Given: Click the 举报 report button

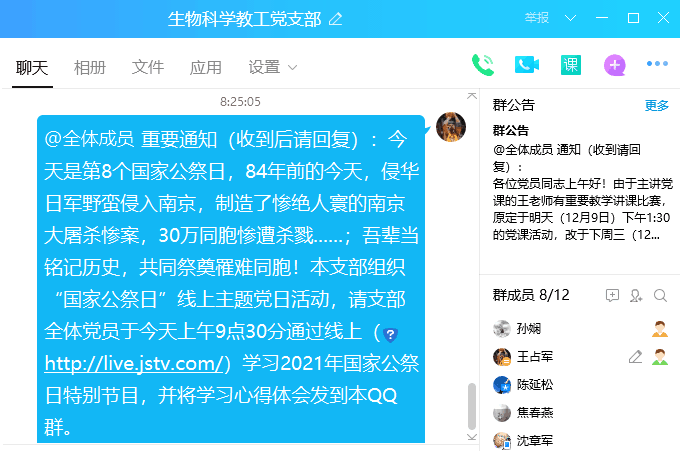Looking at the screenshot, I should point(537,18).
